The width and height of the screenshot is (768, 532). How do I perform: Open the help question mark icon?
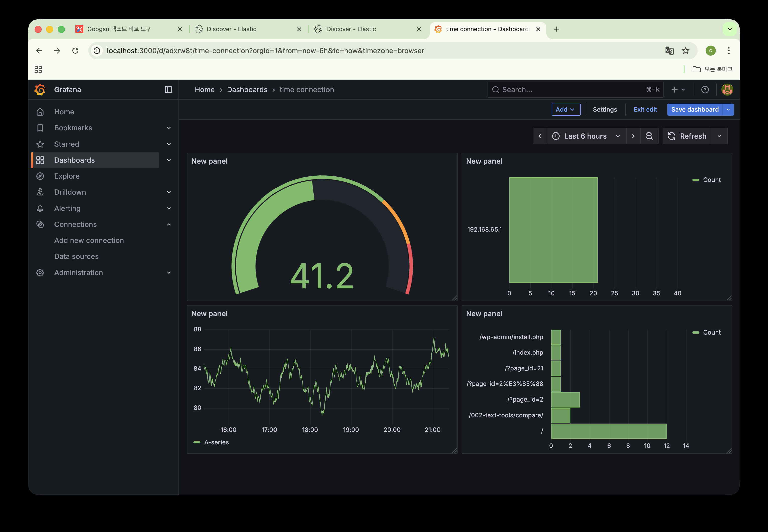tap(705, 90)
